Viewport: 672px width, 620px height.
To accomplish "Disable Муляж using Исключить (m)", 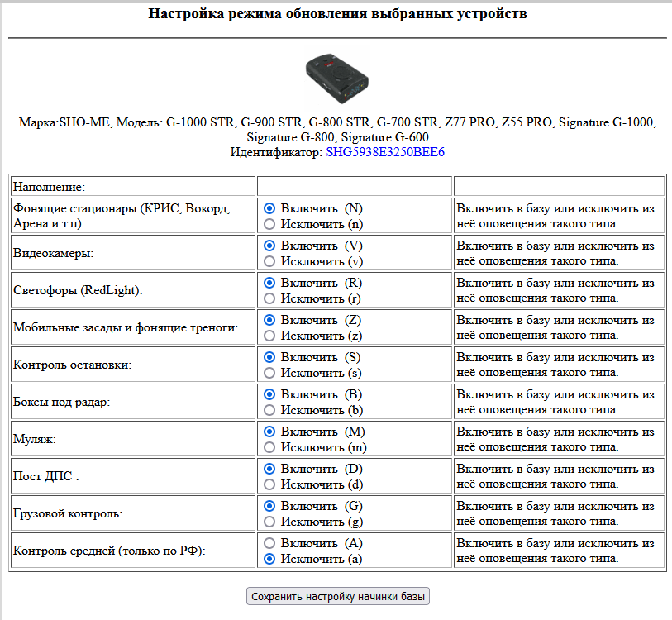I will [x=269, y=447].
